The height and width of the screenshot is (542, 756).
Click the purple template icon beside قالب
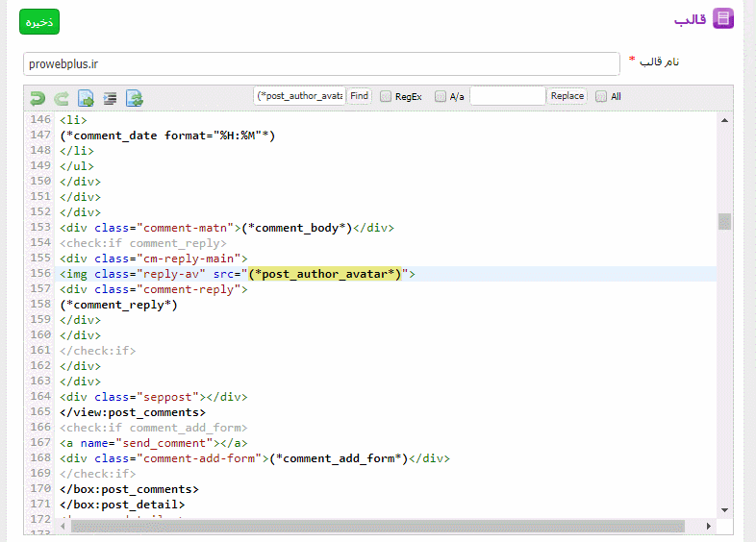(723, 19)
